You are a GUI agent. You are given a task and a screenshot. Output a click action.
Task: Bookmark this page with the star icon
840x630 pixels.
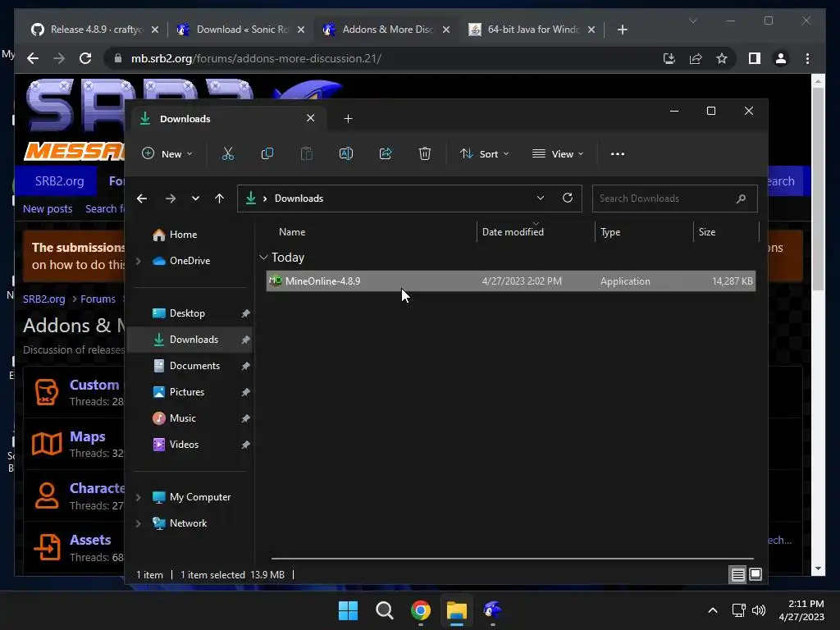[722, 58]
